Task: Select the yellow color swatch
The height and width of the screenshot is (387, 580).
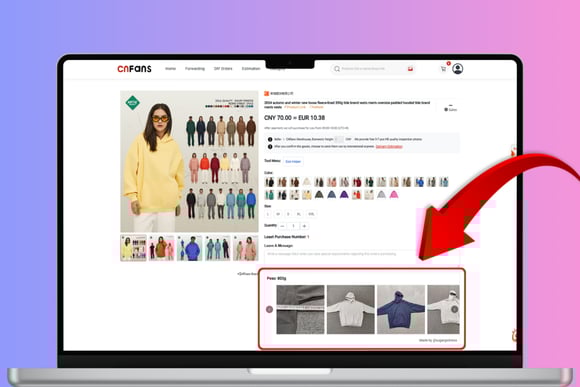Action: tap(307, 195)
